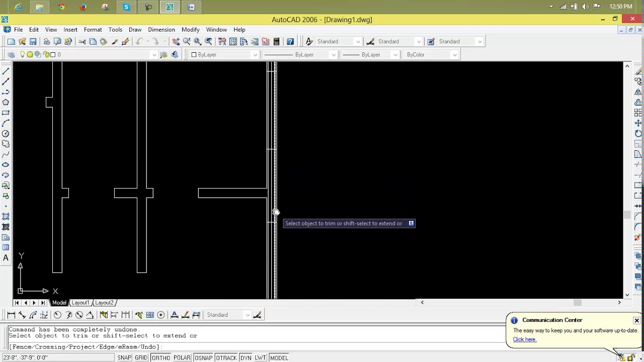
Task: Click the layer bulb on/off icon
Action: pos(22,55)
